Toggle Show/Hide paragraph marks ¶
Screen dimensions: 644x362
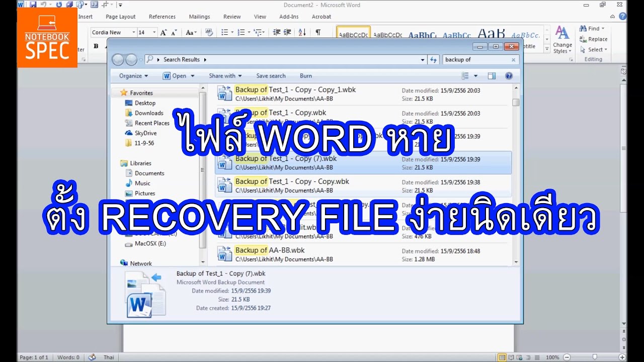[318, 32]
